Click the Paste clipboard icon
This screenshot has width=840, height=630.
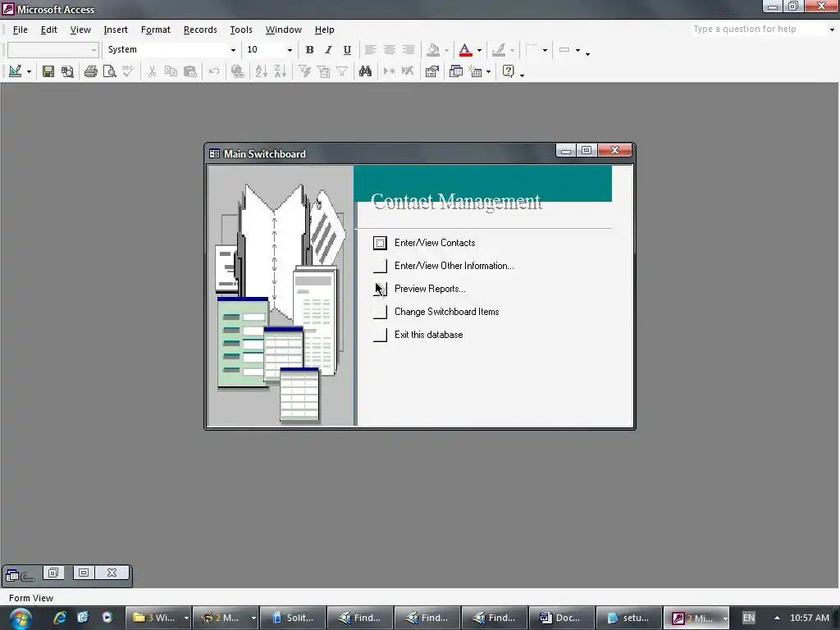[x=190, y=71]
